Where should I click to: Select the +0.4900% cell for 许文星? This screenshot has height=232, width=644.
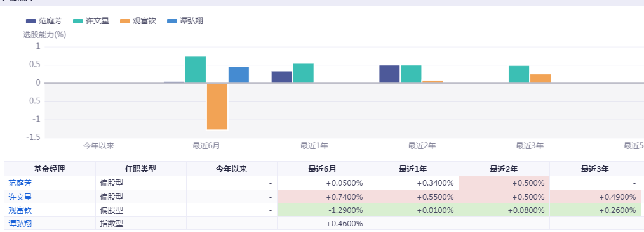[595, 197]
